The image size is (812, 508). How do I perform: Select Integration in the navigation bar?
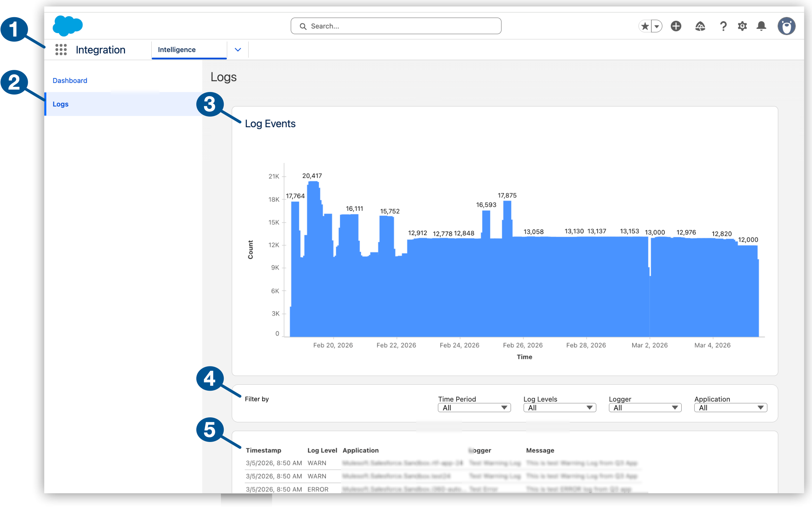[x=100, y=50]
